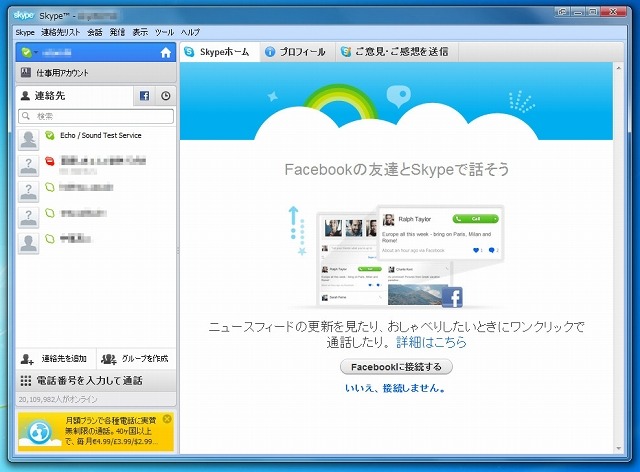Click the online users count text
Image resolution: width=640 pixels, height=472 pixels.
pos(58,399)
